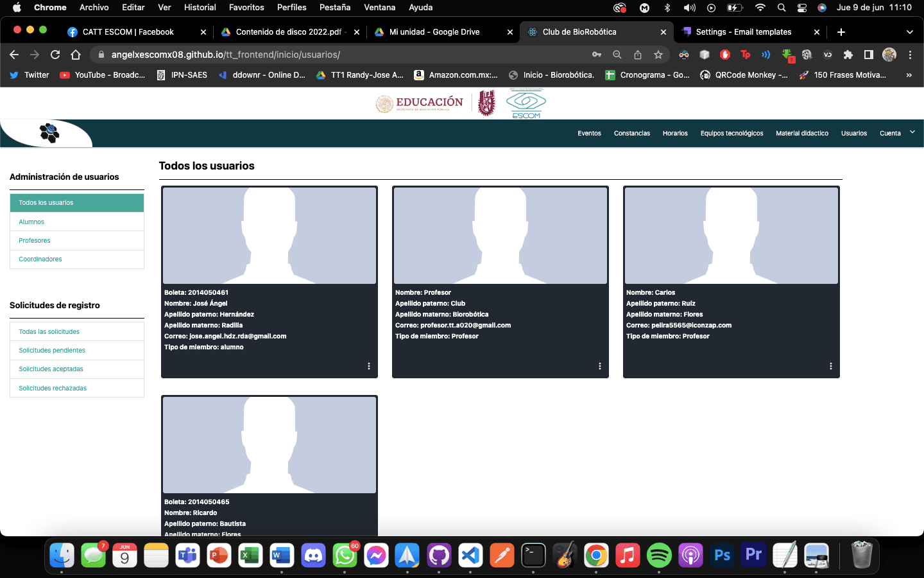Screen dimensions: 924x578
Task: Click the club logo in navbar
Action: pos(49,133)
